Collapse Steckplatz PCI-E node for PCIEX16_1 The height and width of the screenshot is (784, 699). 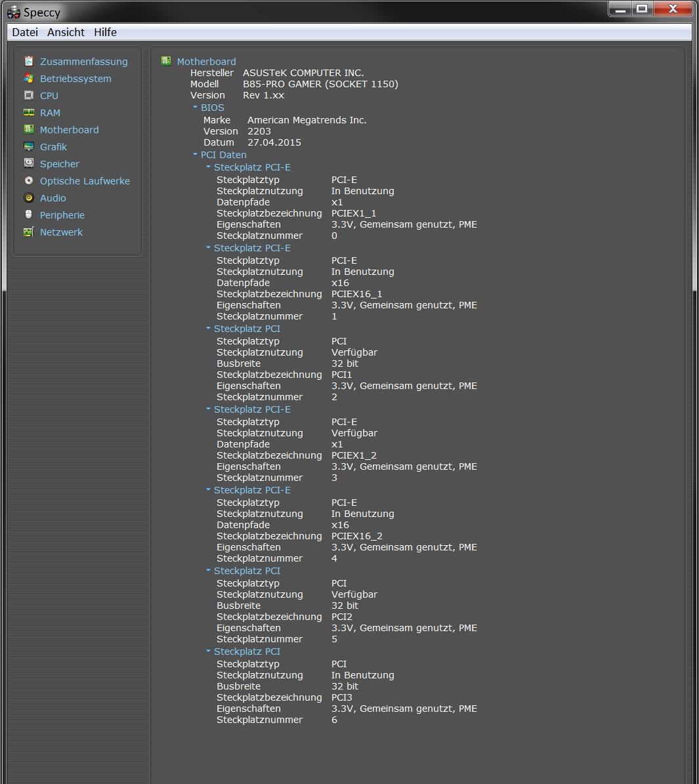click(x=208, y=247)
